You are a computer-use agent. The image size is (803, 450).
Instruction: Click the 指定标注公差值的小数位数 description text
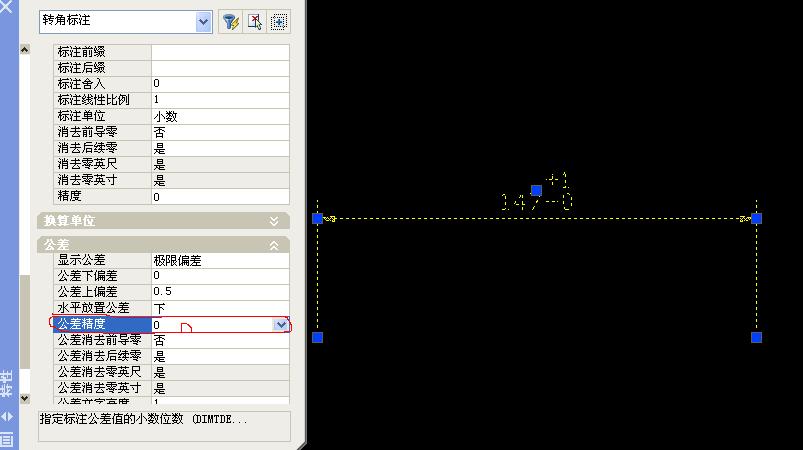pos(111,419)
